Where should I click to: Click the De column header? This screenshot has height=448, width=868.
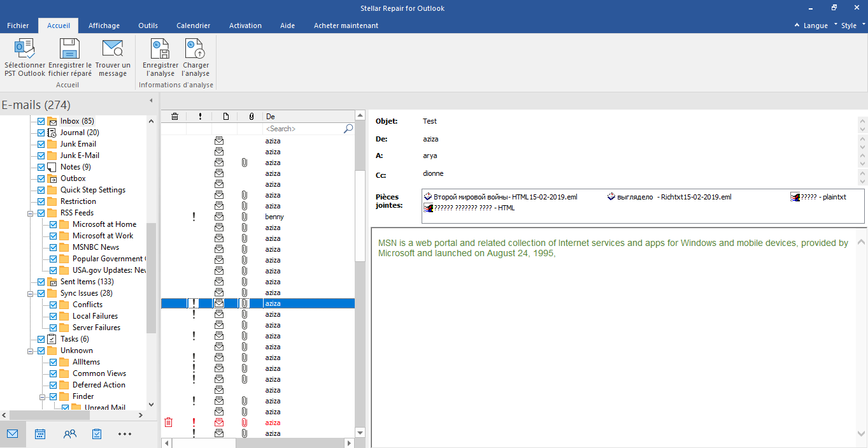(x=308, y=117)
